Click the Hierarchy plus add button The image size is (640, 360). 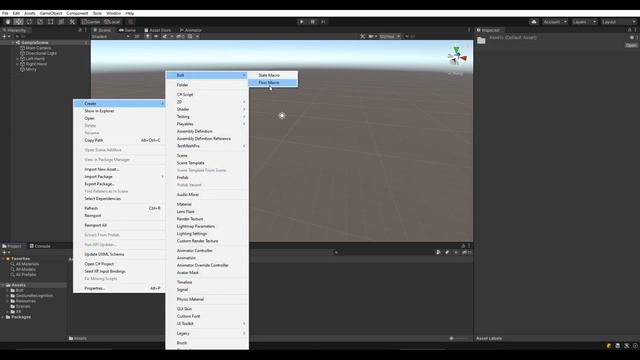point(5,36)
